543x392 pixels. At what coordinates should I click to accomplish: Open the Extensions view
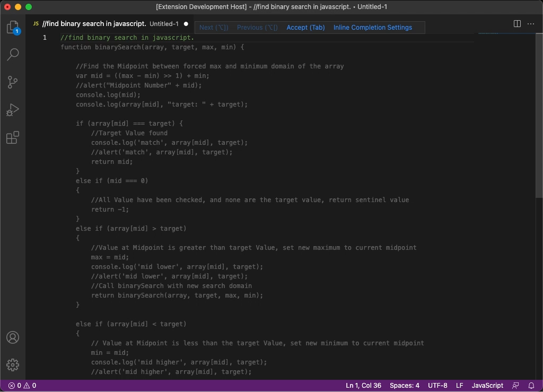tap(13, 137)
